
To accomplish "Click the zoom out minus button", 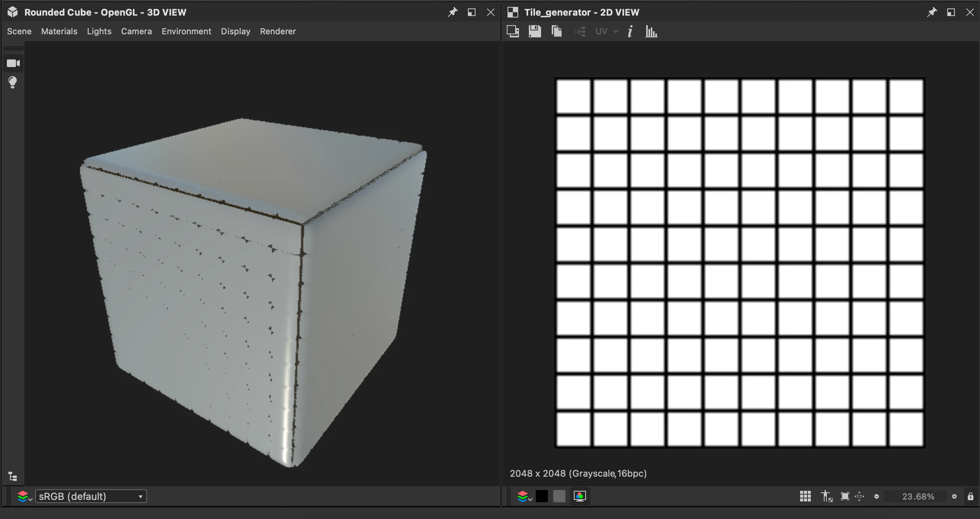I will 876,496.
